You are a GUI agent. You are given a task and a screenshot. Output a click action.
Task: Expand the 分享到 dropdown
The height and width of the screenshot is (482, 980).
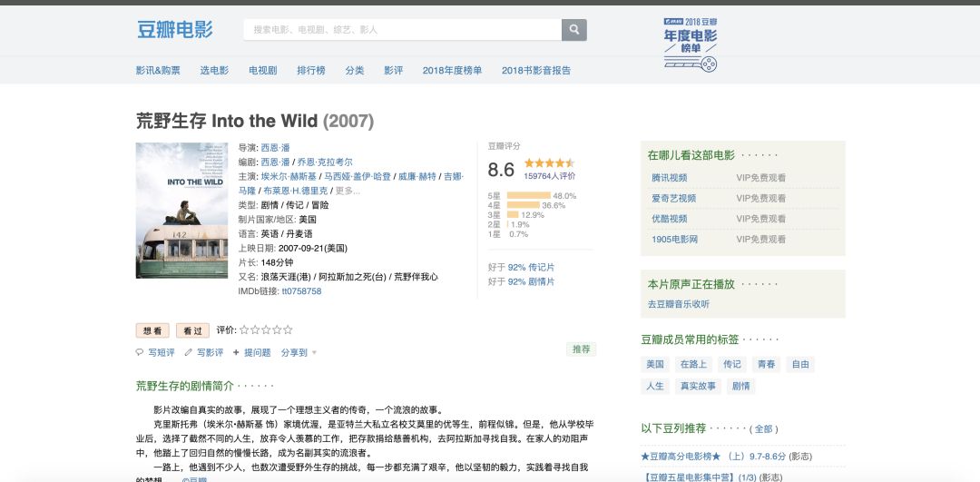pos(299,352)
